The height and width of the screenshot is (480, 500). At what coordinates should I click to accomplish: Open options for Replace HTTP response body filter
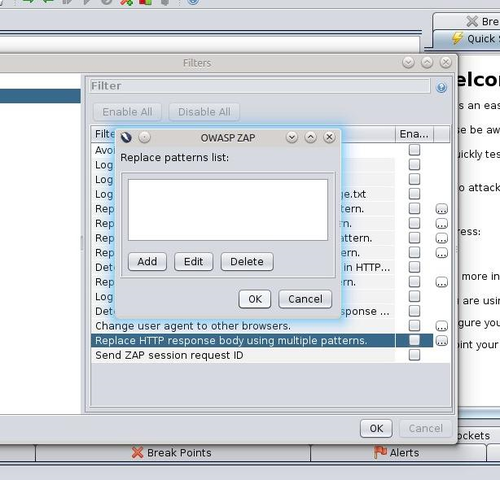(442, 341)
